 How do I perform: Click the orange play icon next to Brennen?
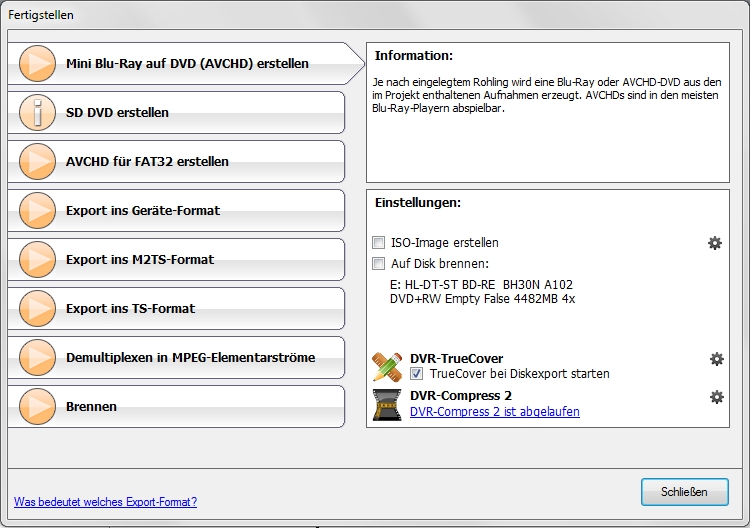tap(37, 407)
